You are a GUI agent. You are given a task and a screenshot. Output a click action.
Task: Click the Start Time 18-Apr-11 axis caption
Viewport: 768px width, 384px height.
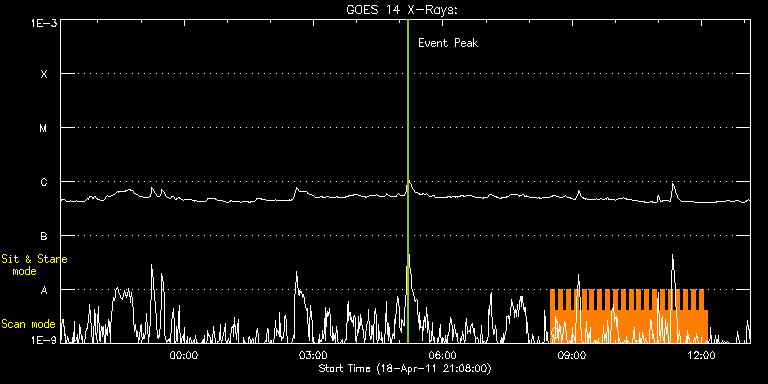(x=405, y=368)
